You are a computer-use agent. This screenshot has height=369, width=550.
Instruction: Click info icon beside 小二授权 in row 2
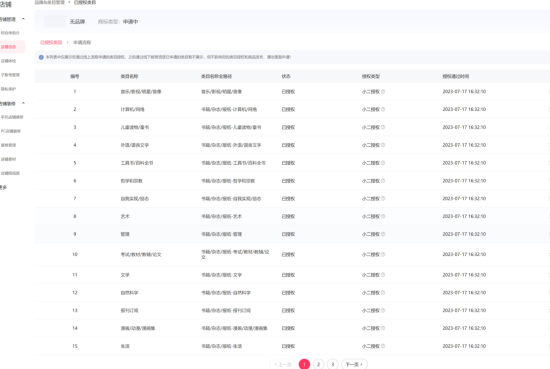383,109
